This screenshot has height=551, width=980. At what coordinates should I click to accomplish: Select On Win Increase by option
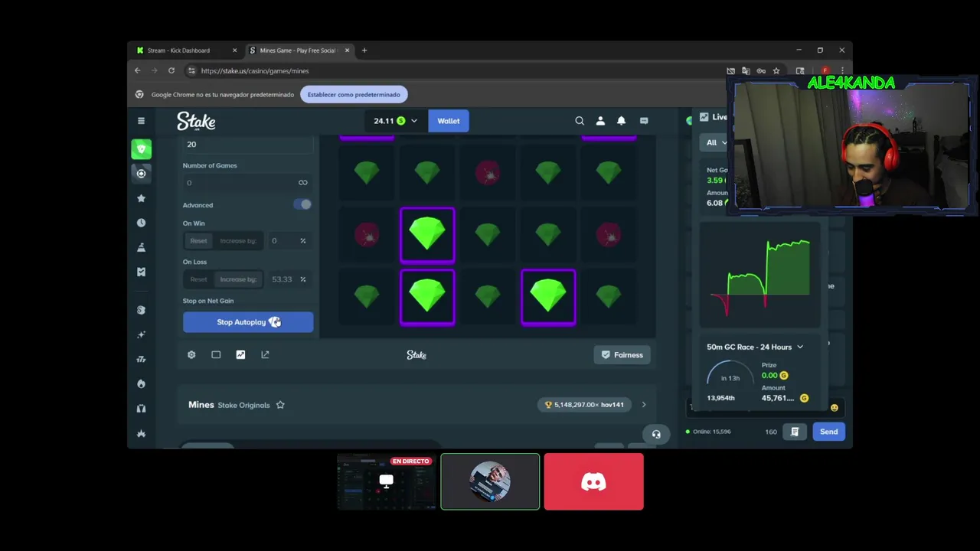(x=238, y=240)
